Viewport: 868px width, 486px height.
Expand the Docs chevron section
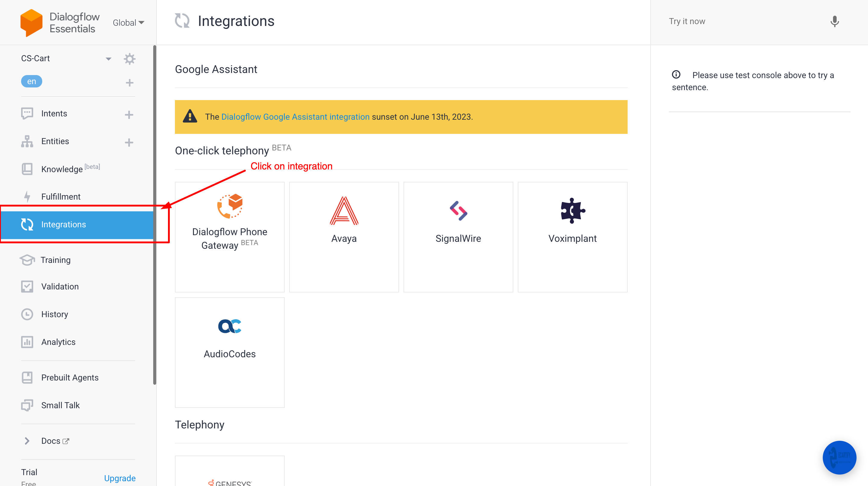pos(27,440)
